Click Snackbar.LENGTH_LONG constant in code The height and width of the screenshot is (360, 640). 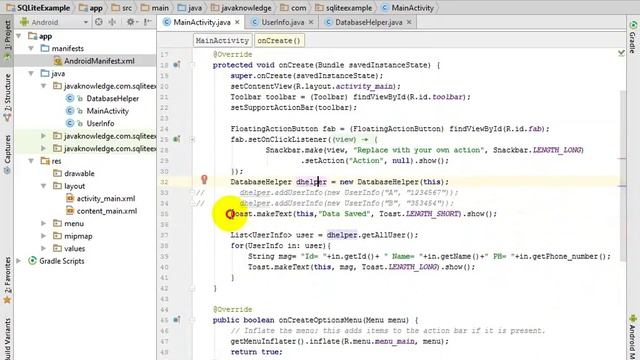coord(538,150)
